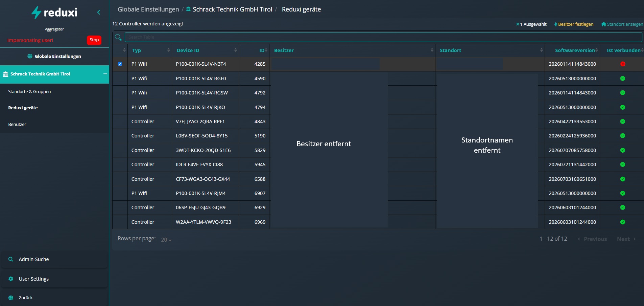Select device ID P100-001K-5L4V-RJKO
The width and height of the screenshot is (644, 306).
200,107
